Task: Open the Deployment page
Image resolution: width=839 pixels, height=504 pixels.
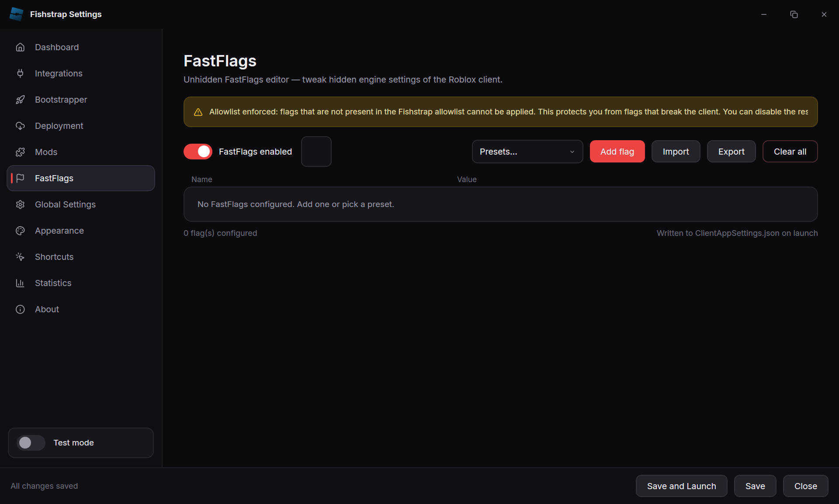Action: pyautogui.click(x=81, y=126)
